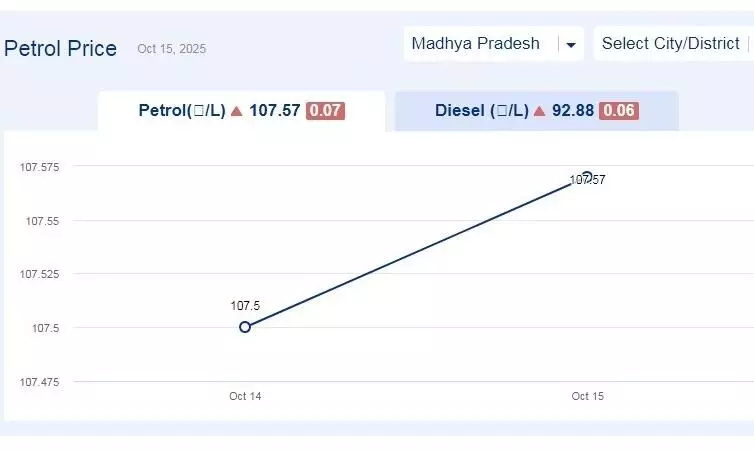Click the 0.06 diesel change badge
Viewport: 754px width, 452px height.
[619, 111]
